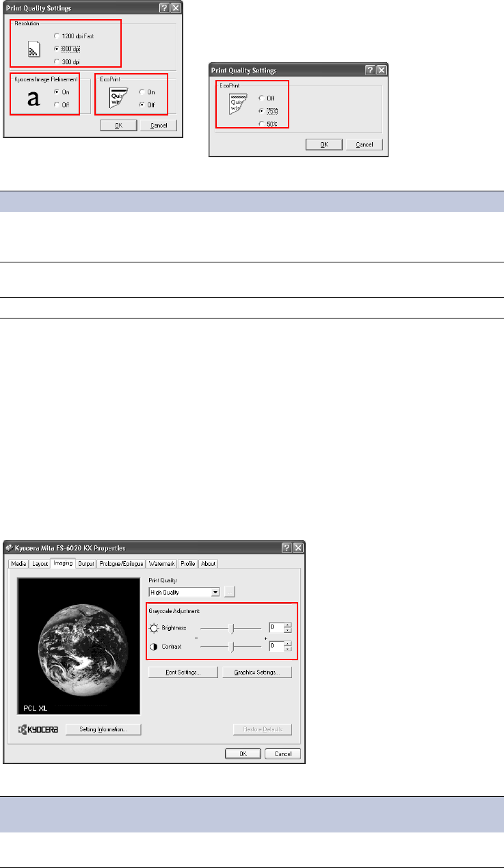
Task: Click the Kyocera Image Refinement letter icon
Action: [x=33, y=100]
